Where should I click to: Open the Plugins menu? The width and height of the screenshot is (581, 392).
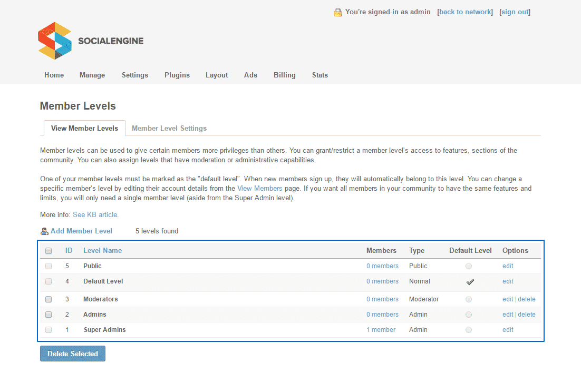point(177,75)
